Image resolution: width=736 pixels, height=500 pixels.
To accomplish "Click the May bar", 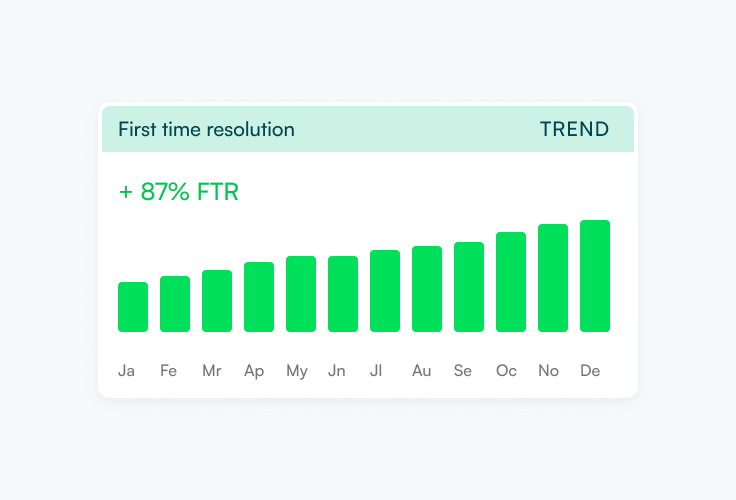I will [x=301, y=294].
